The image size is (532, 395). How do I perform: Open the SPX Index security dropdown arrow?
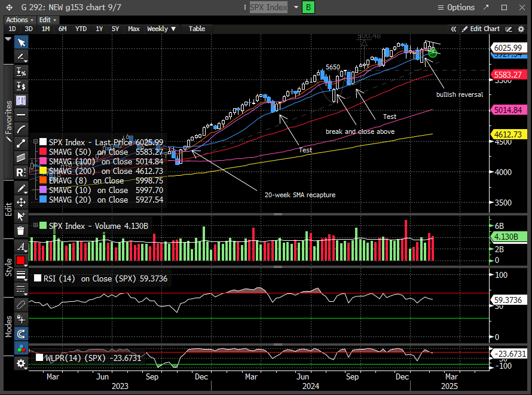(x=296, y=7)
